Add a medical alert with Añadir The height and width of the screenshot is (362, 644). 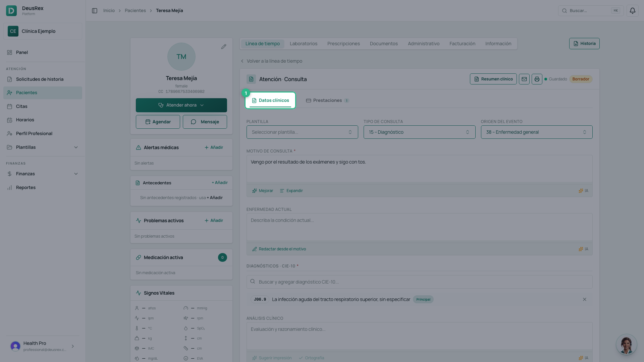[214, 147]
